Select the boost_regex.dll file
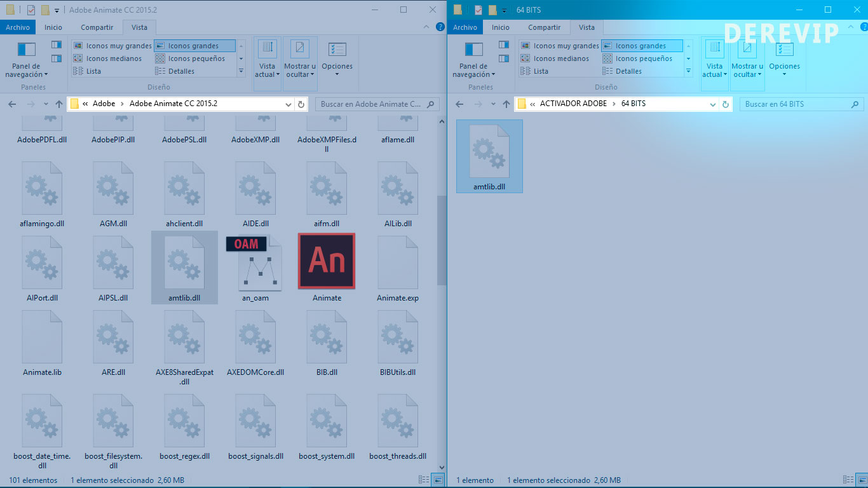The width and height of the screenshot is (868, 488). (x=184, y=427)
